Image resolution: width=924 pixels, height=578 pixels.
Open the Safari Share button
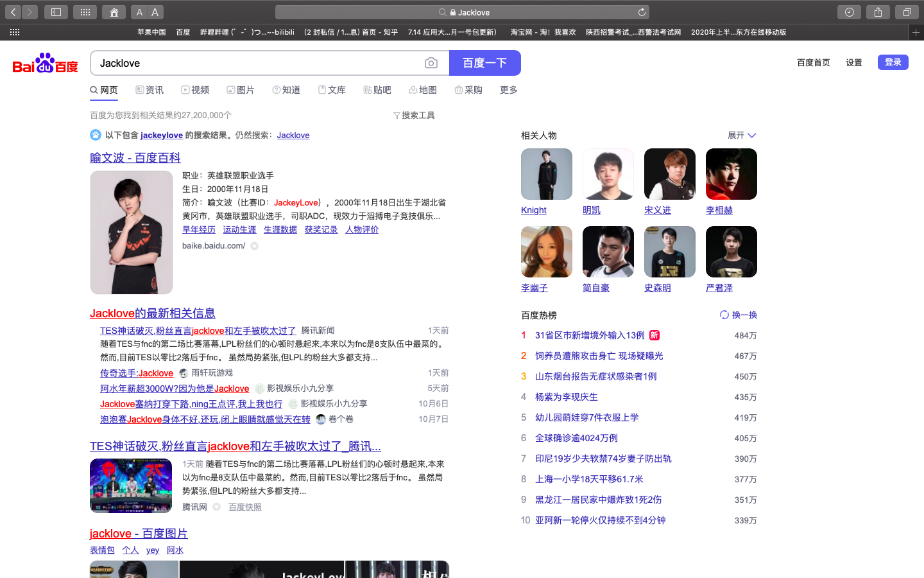[x=878, y=12]
